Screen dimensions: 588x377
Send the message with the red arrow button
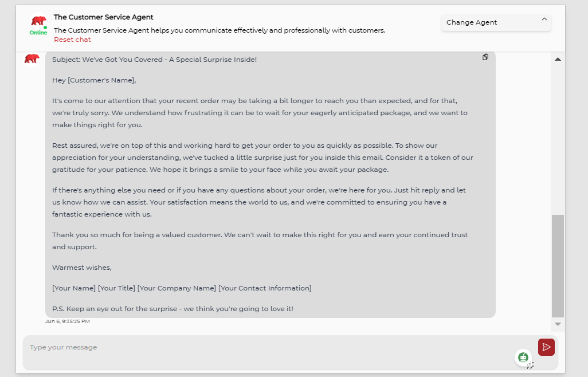click(x=546, y=347)
